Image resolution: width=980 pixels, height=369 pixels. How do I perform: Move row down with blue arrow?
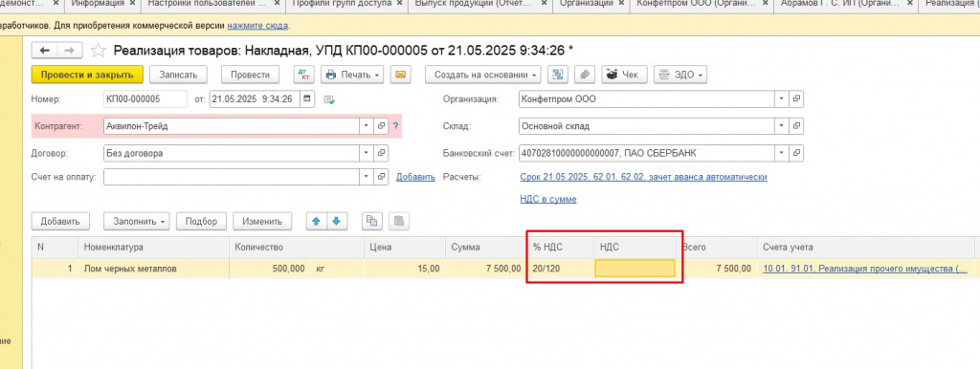[336, 221]
